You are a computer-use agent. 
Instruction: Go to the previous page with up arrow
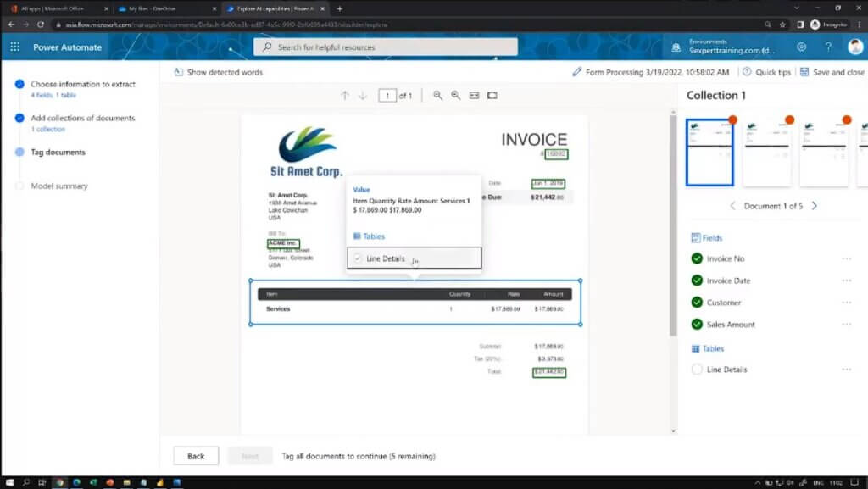pos(345,95)
